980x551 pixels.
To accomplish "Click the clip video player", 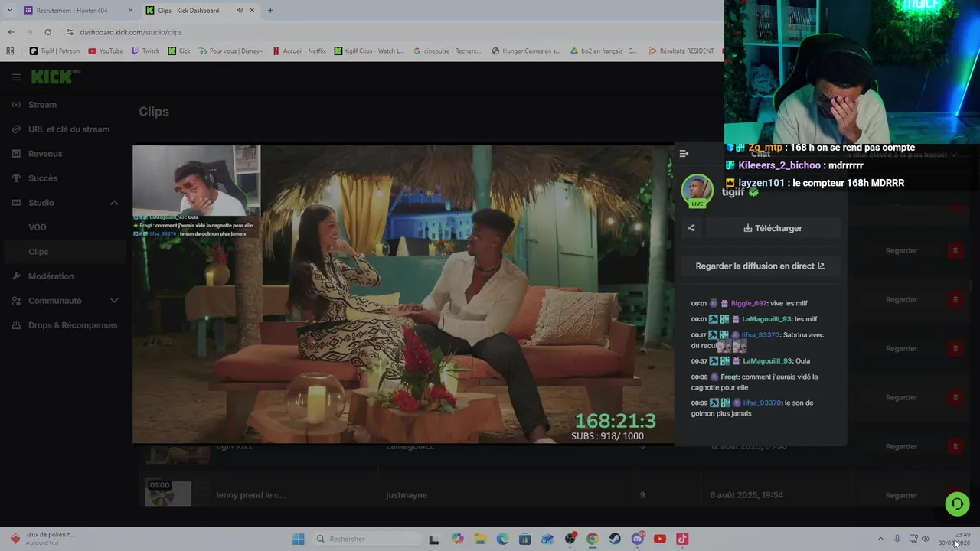I will click(403, 295).
